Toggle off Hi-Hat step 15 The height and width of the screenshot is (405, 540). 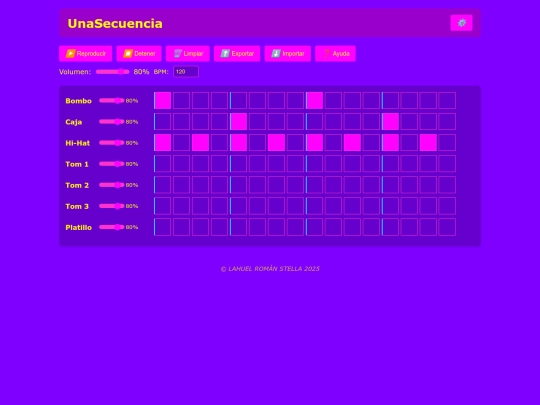428,143
